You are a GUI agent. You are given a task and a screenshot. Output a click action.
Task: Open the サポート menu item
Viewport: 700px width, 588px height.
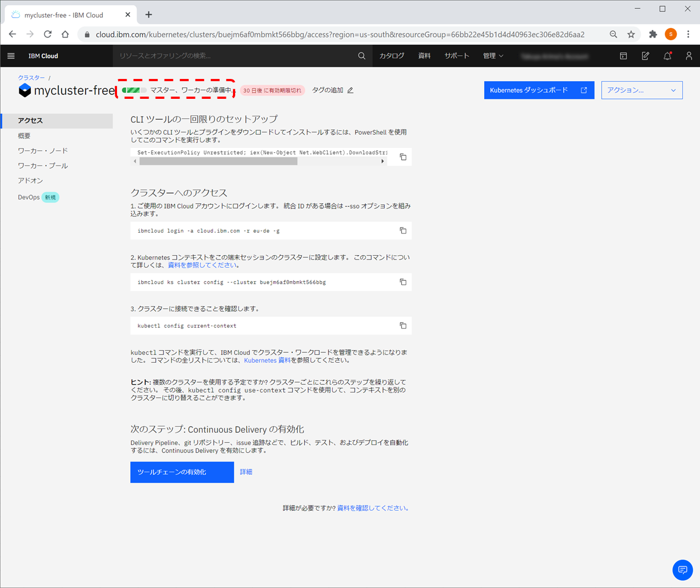[457, 56]
